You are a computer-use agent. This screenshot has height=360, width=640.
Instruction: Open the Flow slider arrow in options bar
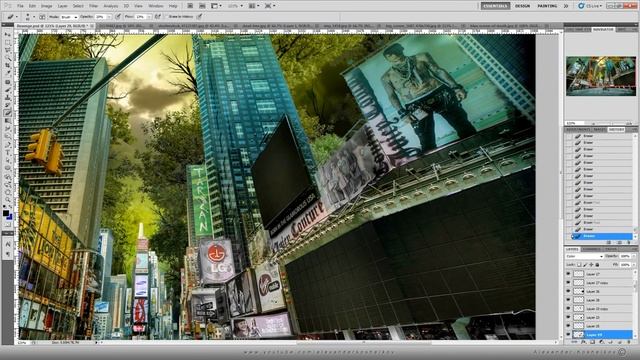coord(148,17)
